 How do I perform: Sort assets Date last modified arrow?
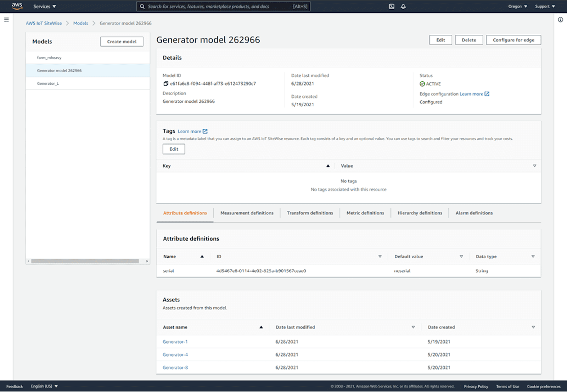(x=413, y=327)
